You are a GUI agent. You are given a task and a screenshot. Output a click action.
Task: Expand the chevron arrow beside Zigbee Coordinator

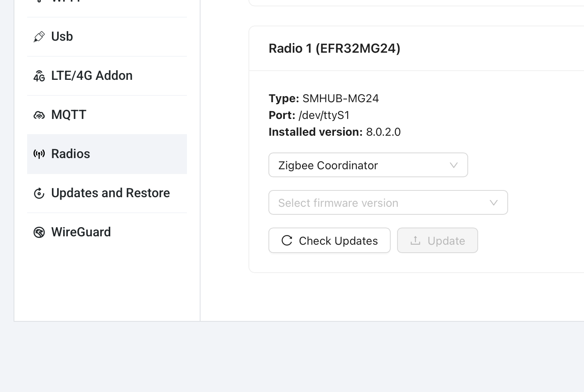point(453,165)
